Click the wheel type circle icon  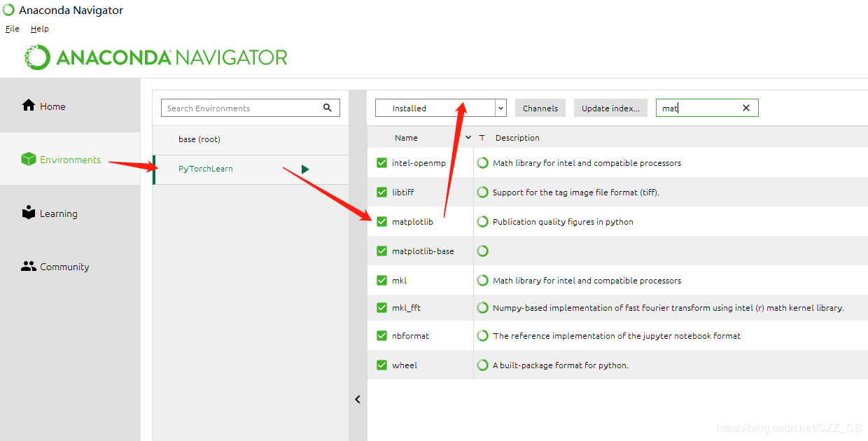(x=482, y=365)
